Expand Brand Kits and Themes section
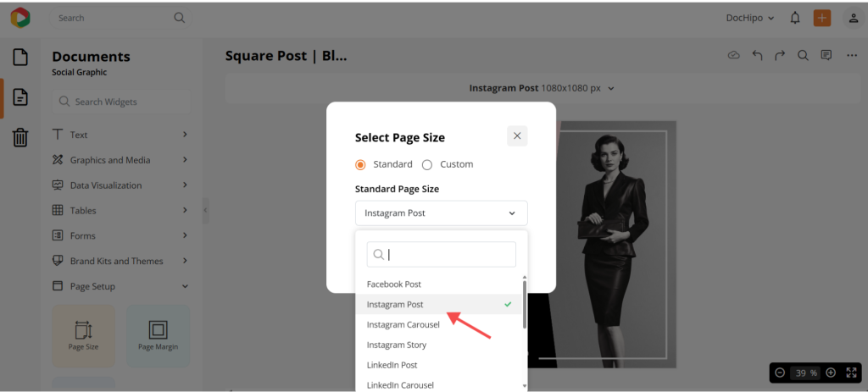The image size is (868, 392). coord(120,261)
